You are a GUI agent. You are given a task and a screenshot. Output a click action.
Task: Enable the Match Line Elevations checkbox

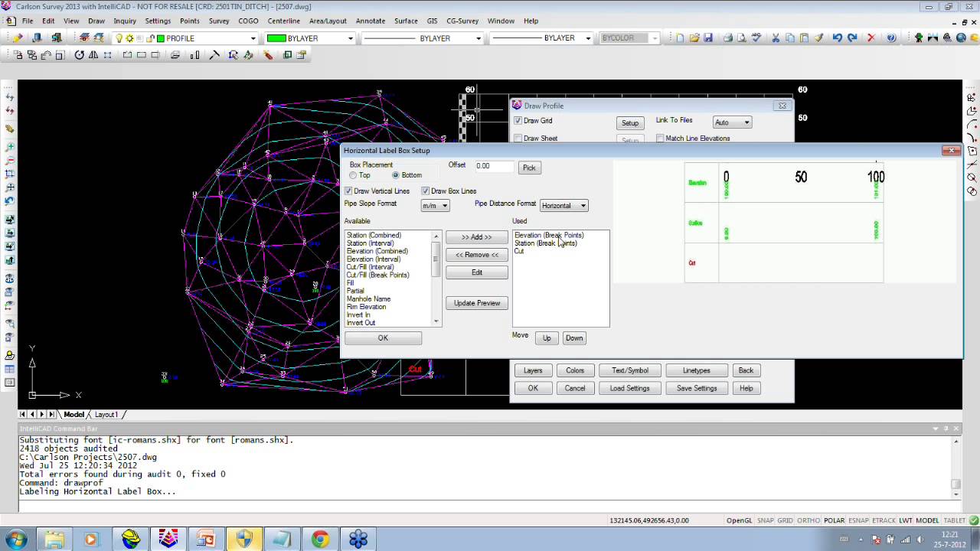pyautogui.click(x=660, y=139)
